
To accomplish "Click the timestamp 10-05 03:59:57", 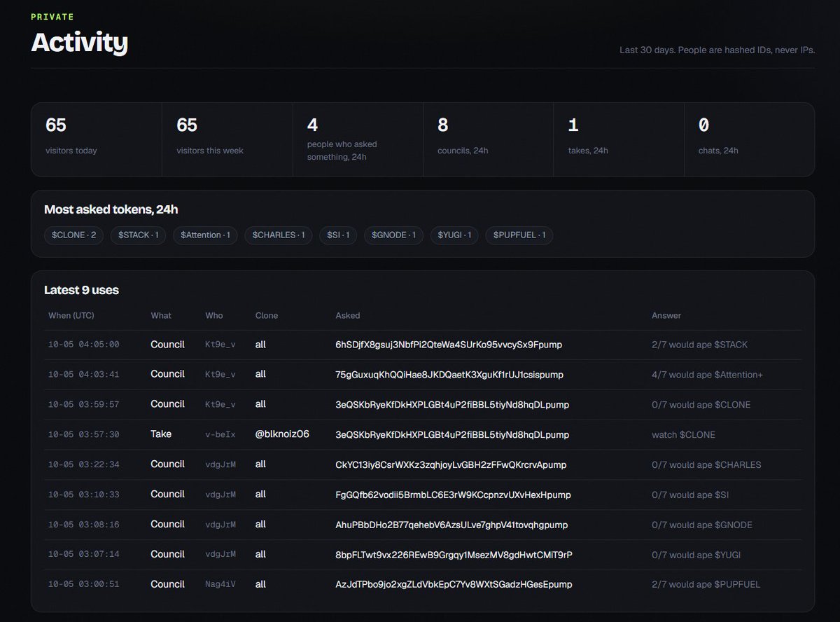I will [84, 405].
